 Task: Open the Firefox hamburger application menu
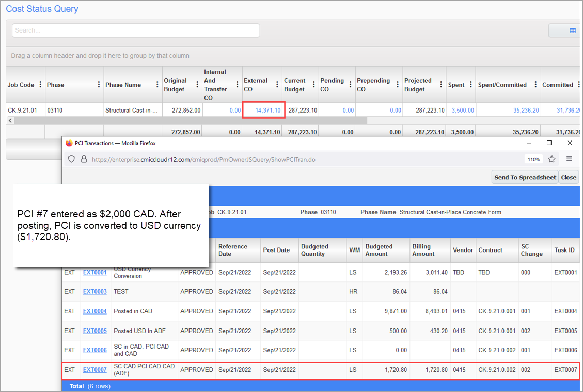(x=569, y=159)
